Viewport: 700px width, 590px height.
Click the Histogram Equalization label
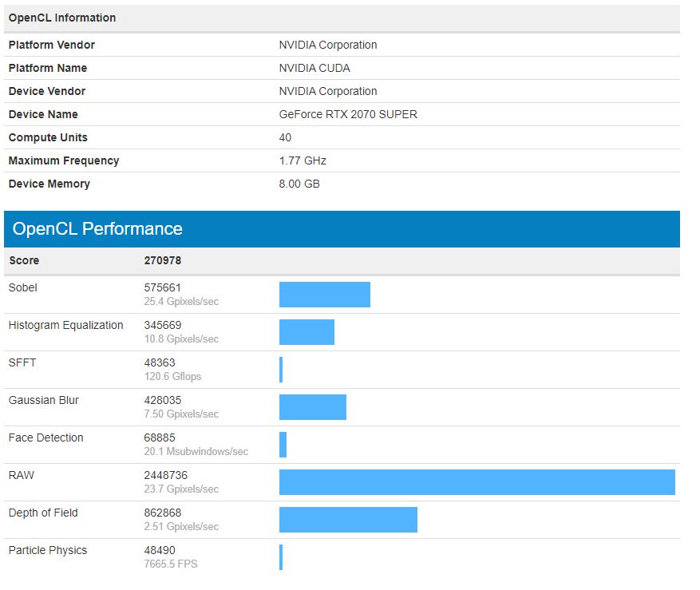pos(65,326)
